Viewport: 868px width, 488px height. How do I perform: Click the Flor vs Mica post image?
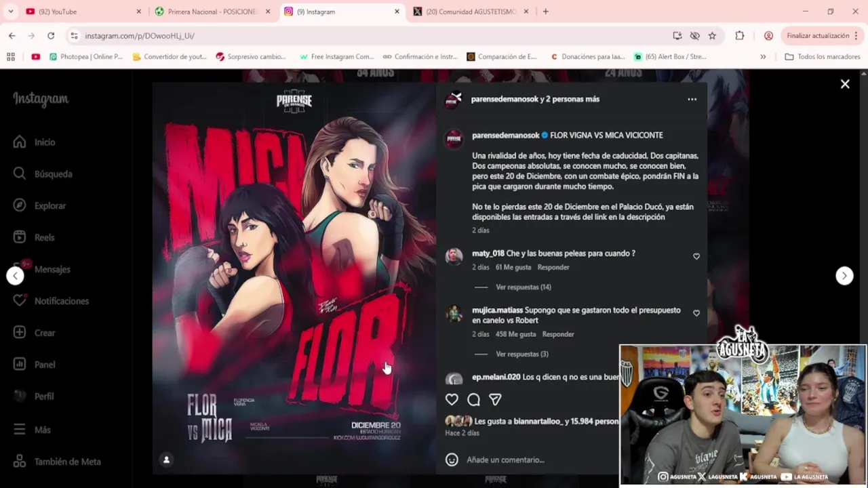[x=294, y=278]
